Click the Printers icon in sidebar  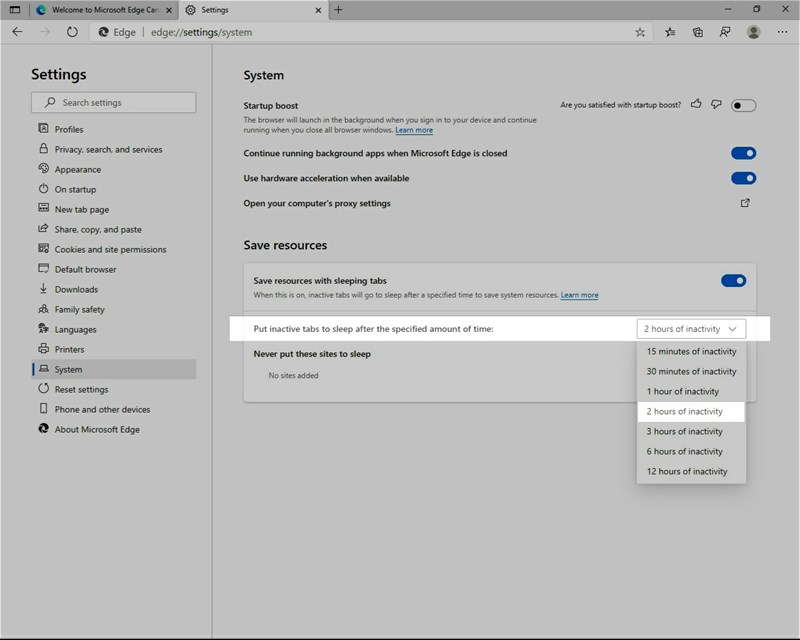[x=43, y=349]
